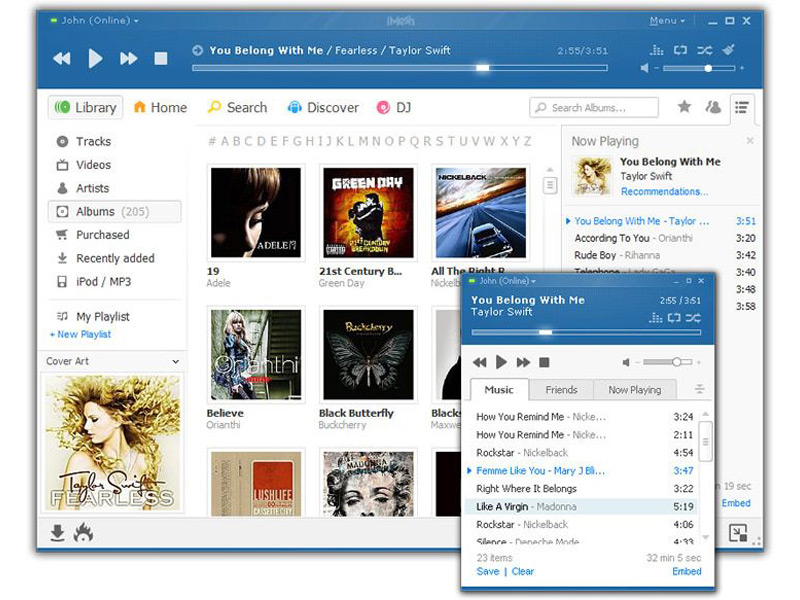Open mini player list options icon
Viewport: 800px width, 600px height.
[699, 389]
